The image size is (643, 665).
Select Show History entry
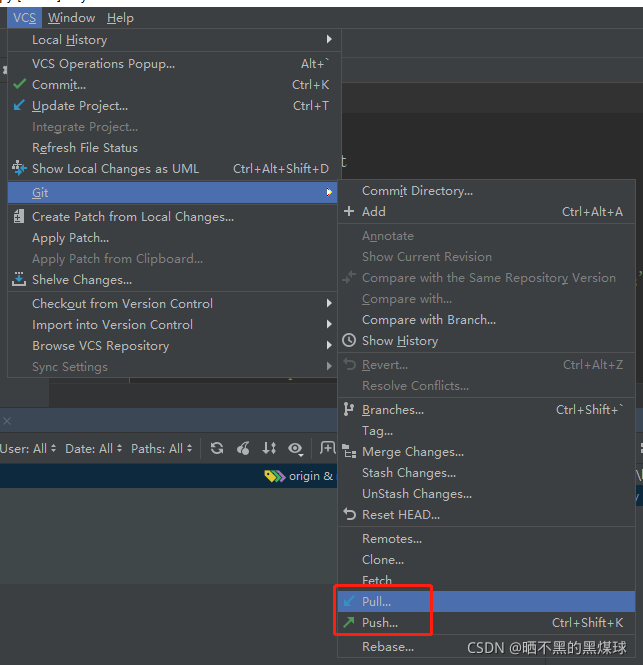(x=486, y=341)
